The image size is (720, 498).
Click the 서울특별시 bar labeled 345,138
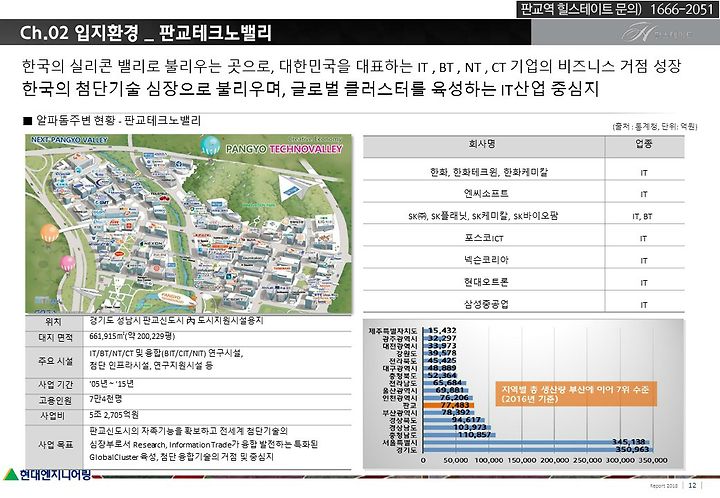coord(536,443)
